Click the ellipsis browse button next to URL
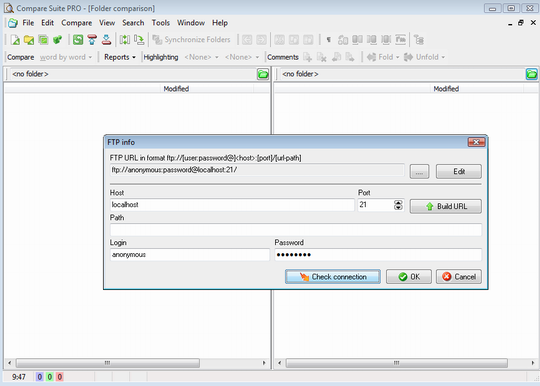The width and height of the screenshot is (540, 386). point(419,171)
